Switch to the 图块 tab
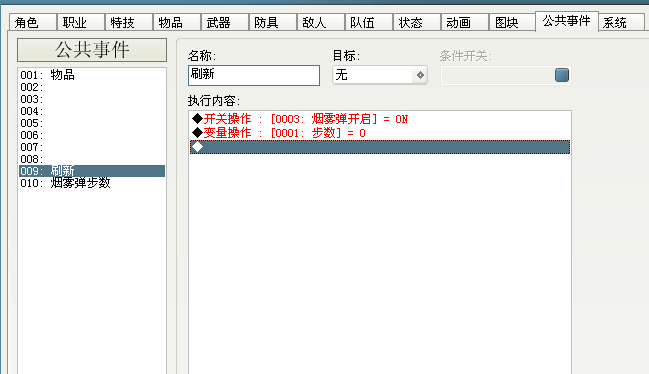Screen dimensions: 649x374 [512, 22]
